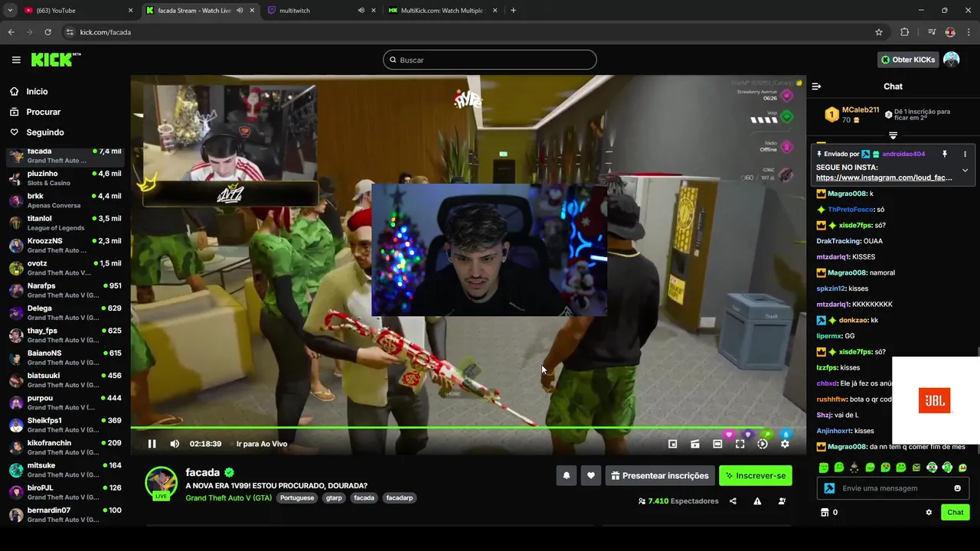Expand the pinned message chevron
Screen dimensions: 980x551
pyautogui.click(x=965, y=170)
